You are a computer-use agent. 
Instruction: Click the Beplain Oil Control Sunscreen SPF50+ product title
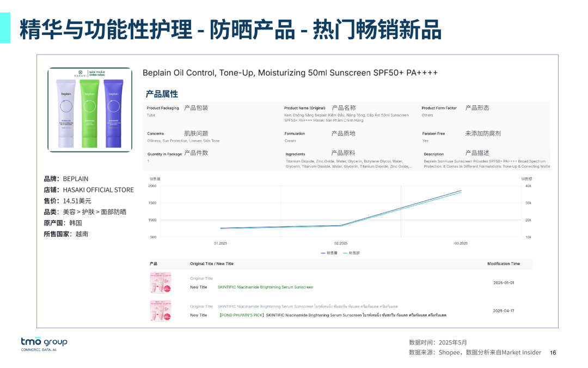290,73
